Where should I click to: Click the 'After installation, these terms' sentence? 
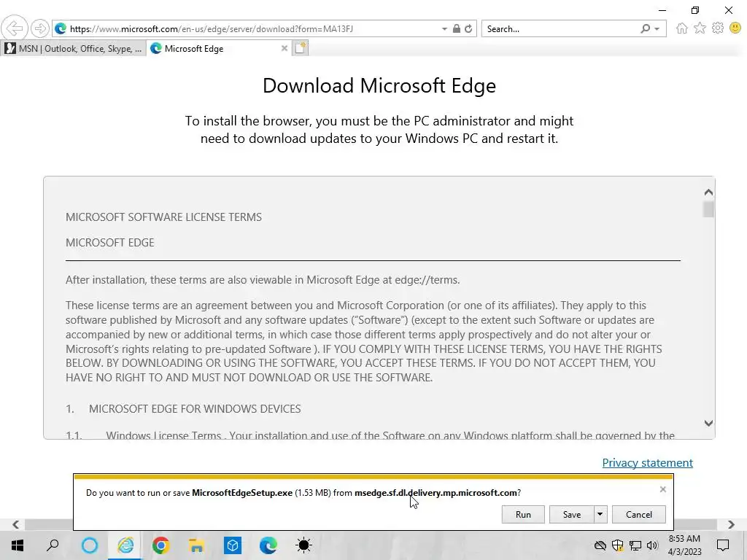click(x=263, y=280)
